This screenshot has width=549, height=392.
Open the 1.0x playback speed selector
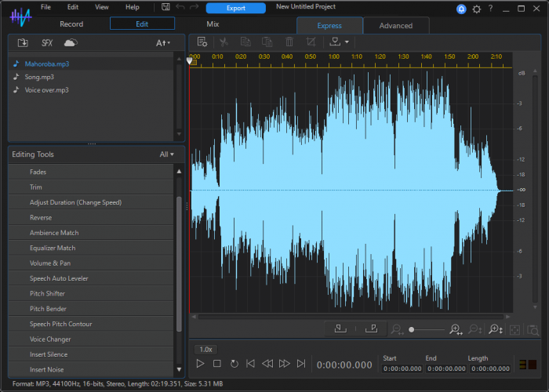tap(205, 349)
